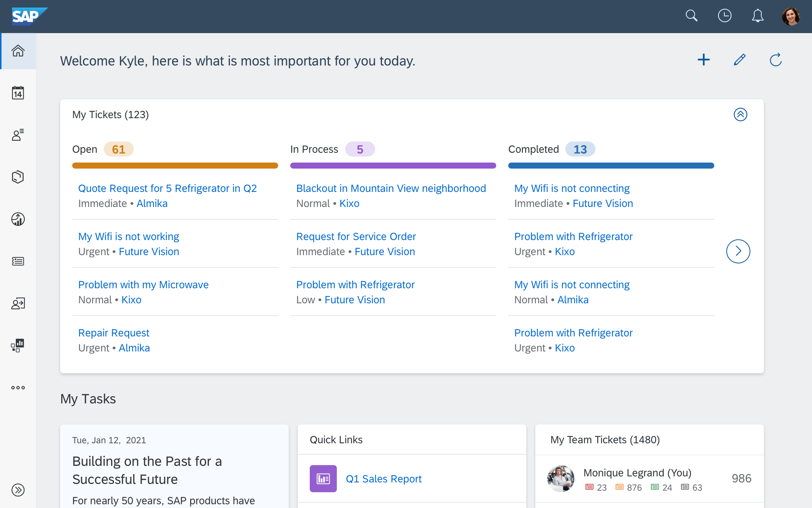Click the plus icon to add content

pos(703,60)
